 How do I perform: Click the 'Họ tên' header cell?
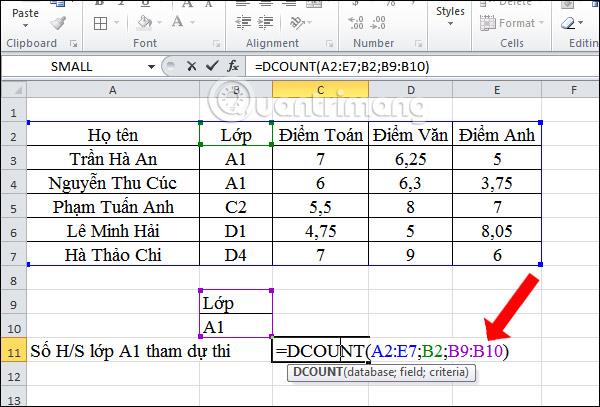[113, 134]
